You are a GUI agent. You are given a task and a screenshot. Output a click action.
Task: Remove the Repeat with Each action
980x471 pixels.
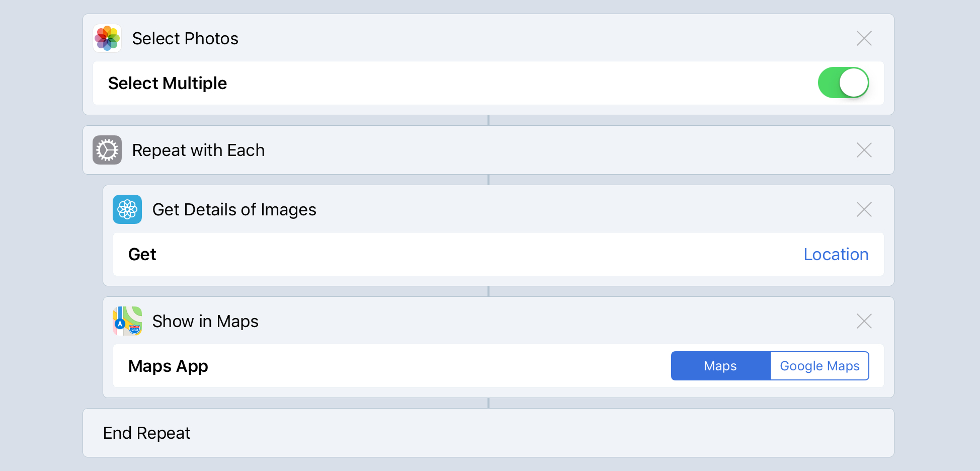click(864, 150)
